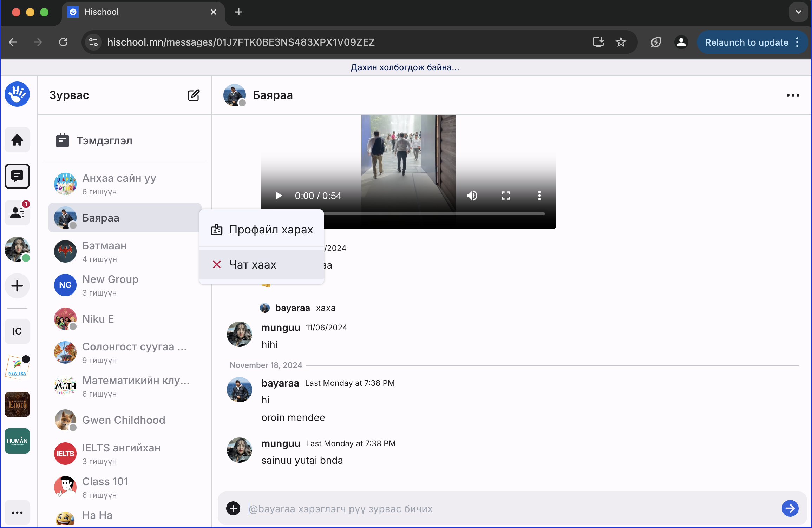Toggle video fullscreen mode
Screen dimensions: 812x528
tap(506, 196)
